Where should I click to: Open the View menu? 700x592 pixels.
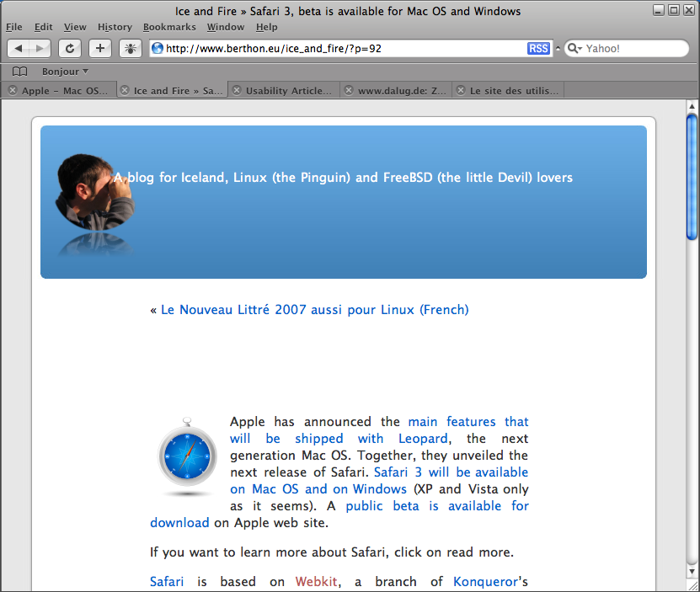point(75,27)
